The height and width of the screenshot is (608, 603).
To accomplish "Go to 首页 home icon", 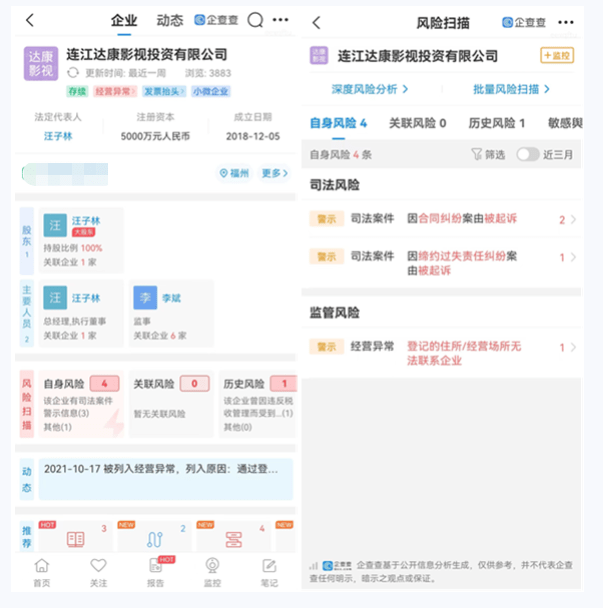I will 41,572.
